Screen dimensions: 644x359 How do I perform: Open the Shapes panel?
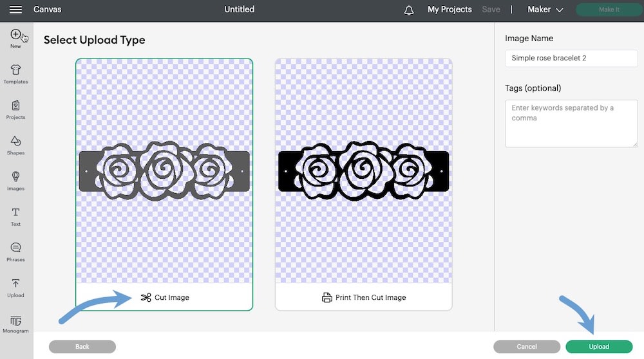[15, 145]
